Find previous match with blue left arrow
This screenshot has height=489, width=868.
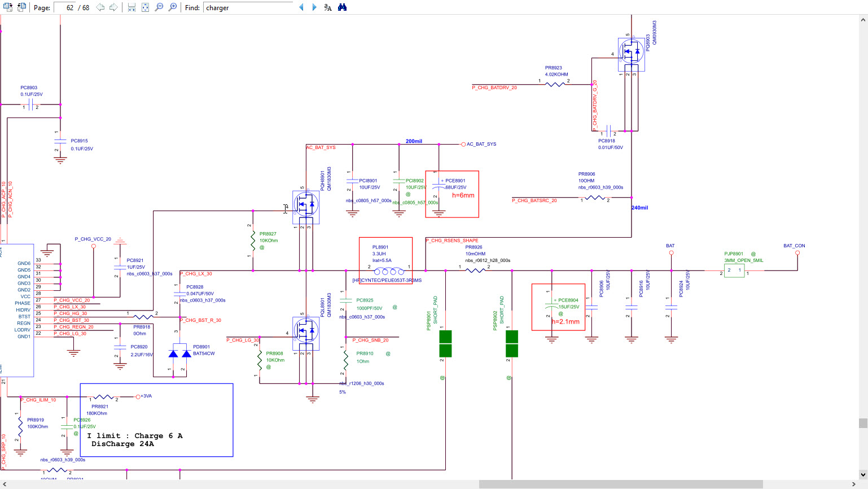click(x=301, y=7)
